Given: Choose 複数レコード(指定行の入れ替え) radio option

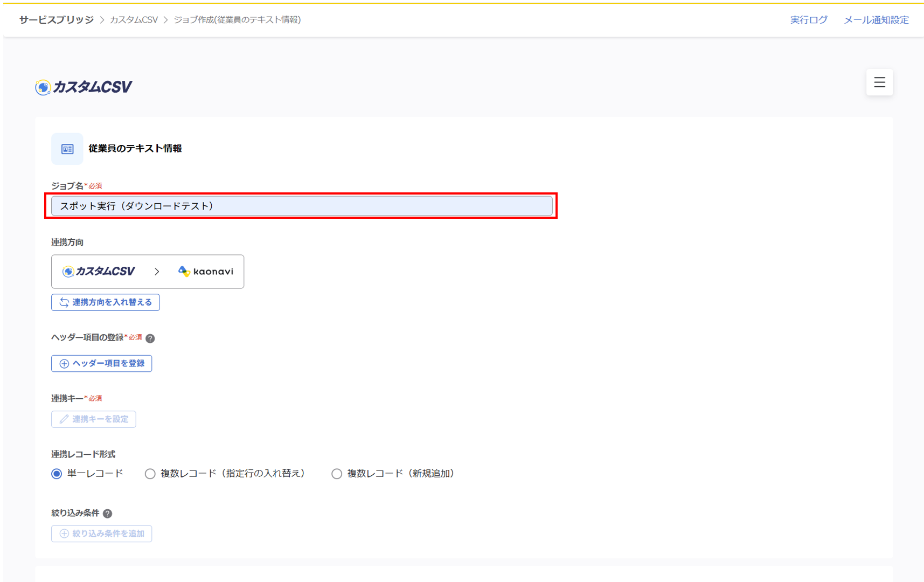Looking at the screenshot, I should [x=150, y=474].
